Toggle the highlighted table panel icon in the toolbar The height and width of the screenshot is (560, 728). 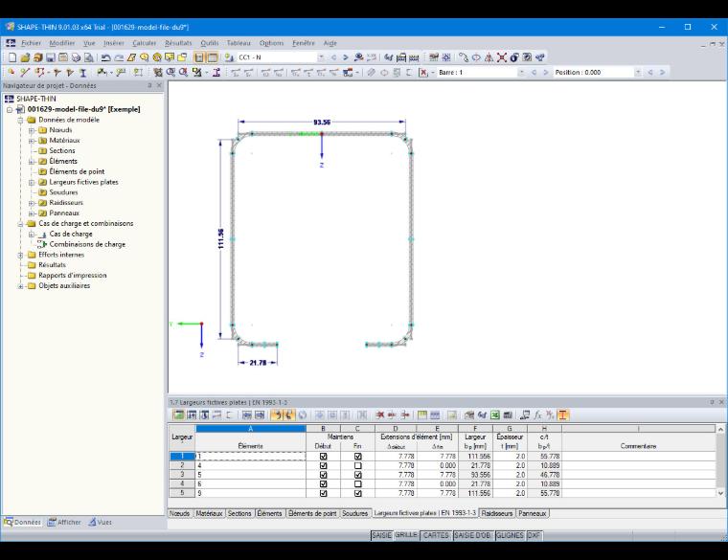click(213, 57)
